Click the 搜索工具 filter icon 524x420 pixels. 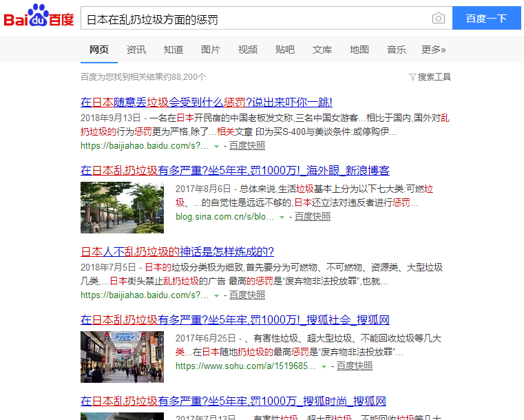tap(412, 77)
